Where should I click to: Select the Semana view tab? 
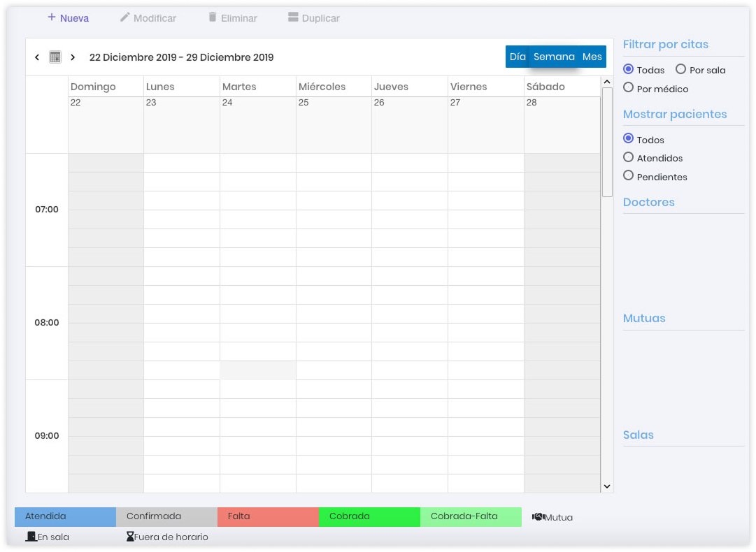coord(554,57)
